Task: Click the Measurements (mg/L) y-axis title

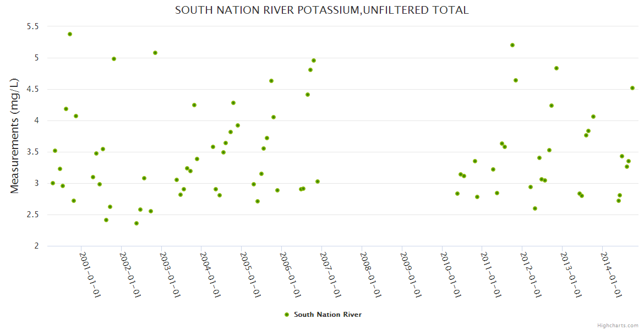Action: pos(15,136)
